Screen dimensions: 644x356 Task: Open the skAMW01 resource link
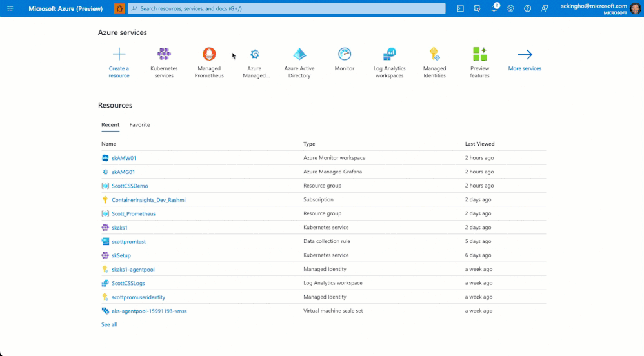pyautogui.click(x=124, y=157)
